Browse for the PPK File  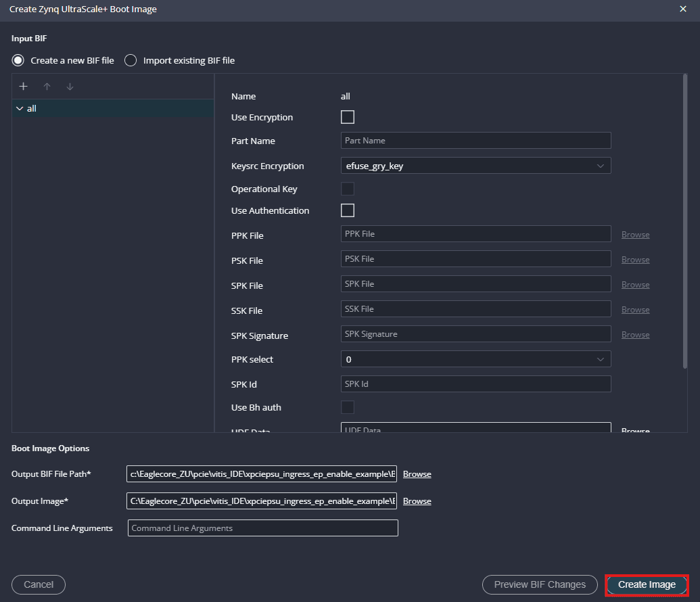tap(635, 235)
